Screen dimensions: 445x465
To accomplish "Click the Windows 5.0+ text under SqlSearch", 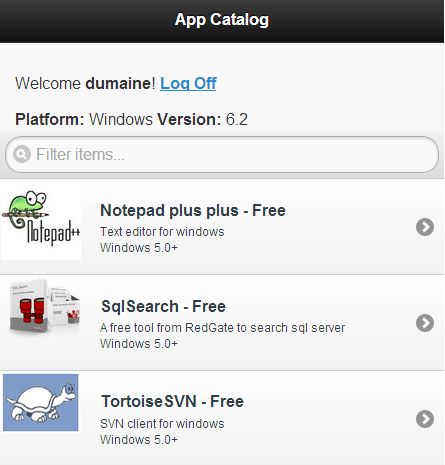I will point(139,344).
